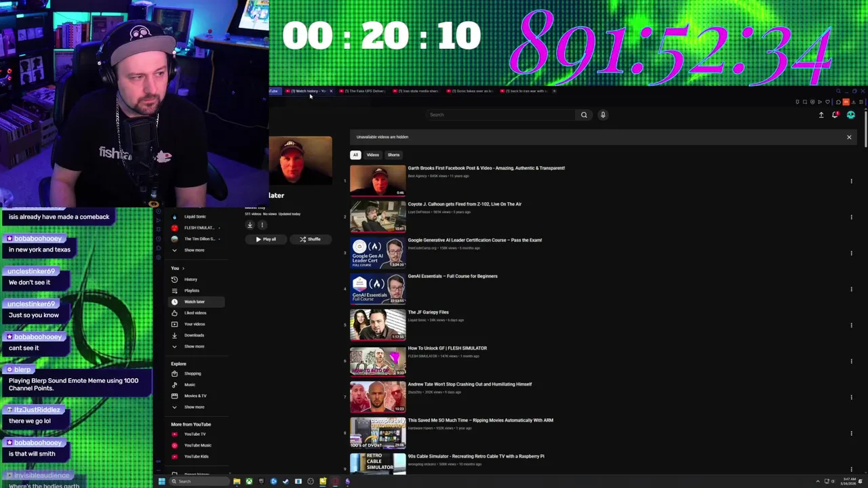Close the Watch history browser tab
This screenshot has width=868, height=488.
click(x=331, y=91)
